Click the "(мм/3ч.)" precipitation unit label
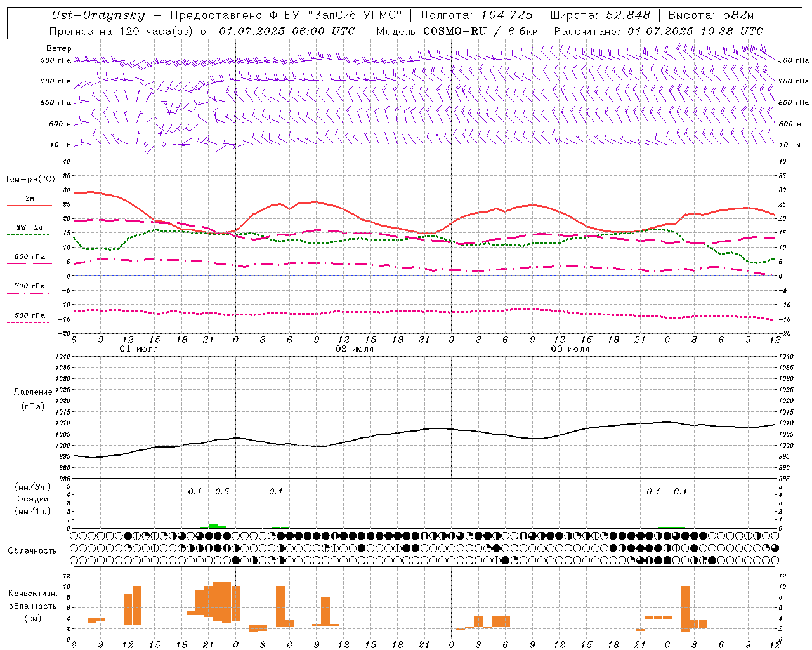Viewport: 812px width, 650px height. (32, 487)
